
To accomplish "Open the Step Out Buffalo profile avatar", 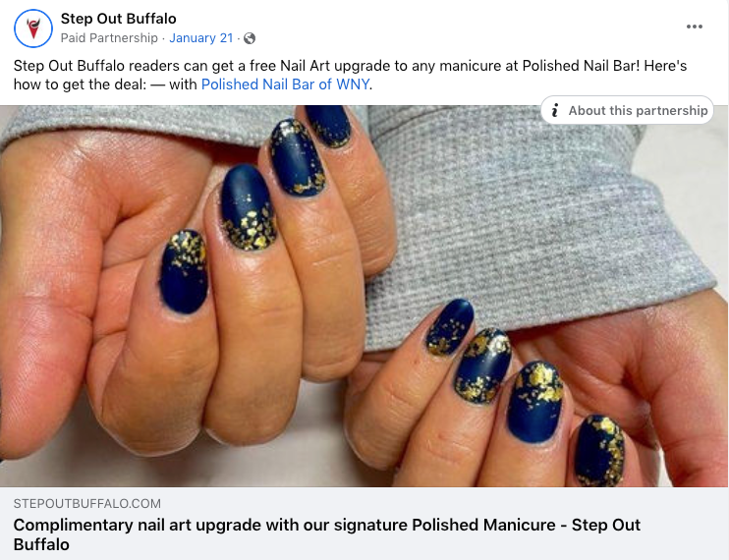I will 33,28.
